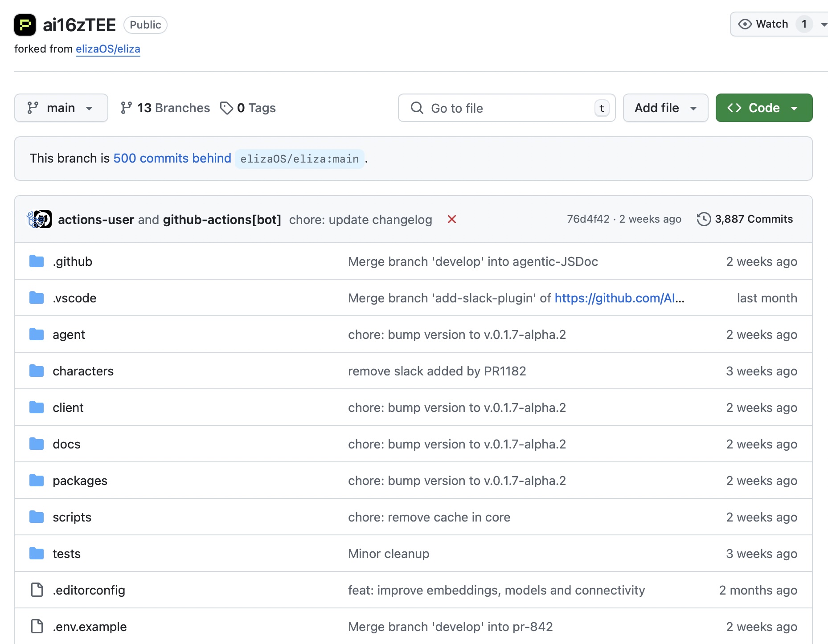Viewport: 828px width, 644px height.
Task: Expand the green Code dropdown
Action: tap(764, 108)
